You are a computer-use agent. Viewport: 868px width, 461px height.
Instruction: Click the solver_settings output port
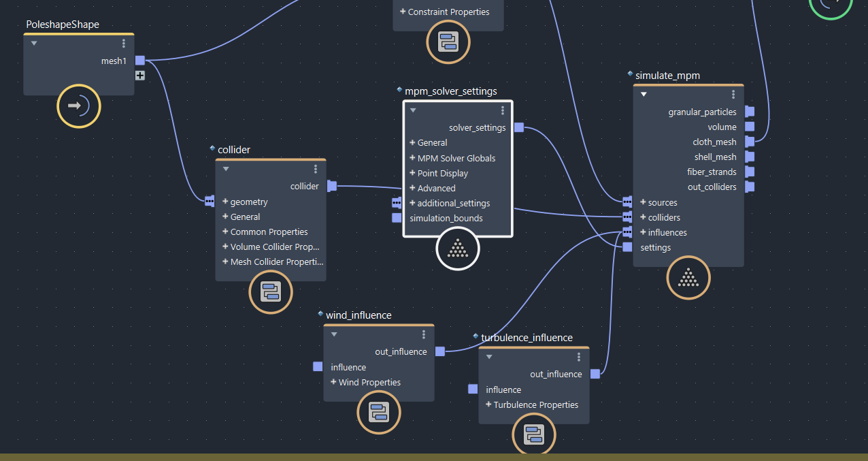(x=519, y=127)
